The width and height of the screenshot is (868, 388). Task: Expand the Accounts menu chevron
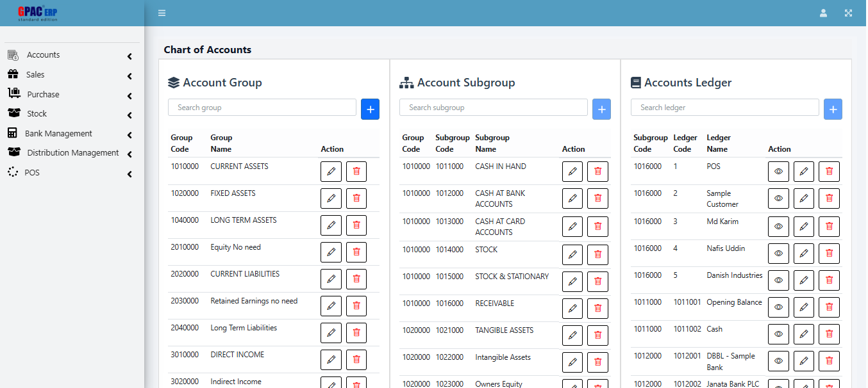pyautogui.click(x=129, y=56)
